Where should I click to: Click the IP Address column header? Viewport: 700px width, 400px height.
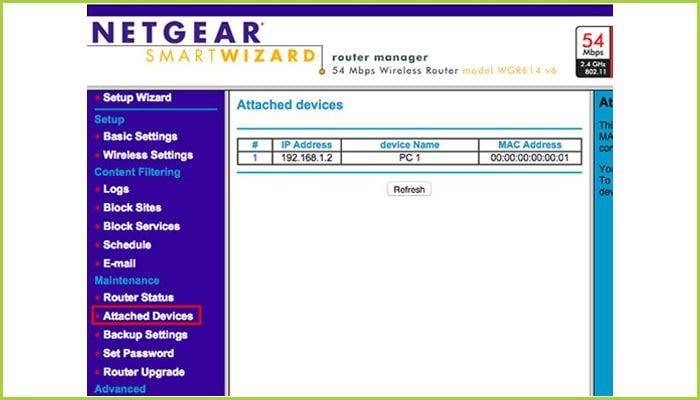(x=307, y=145)
